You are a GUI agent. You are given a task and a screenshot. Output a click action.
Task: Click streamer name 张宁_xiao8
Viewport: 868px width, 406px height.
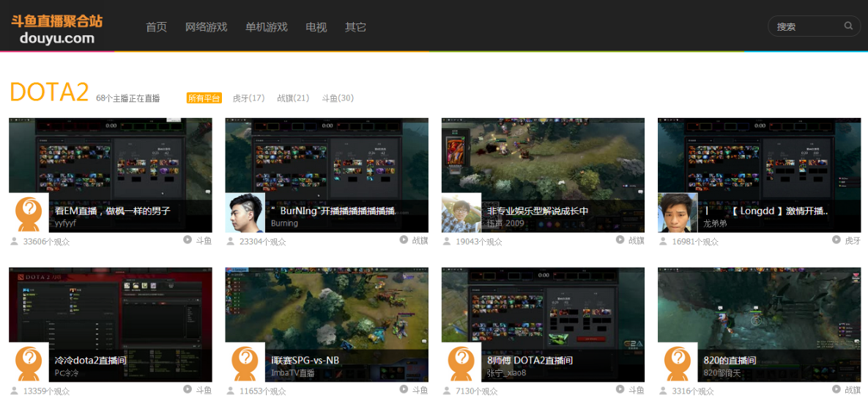click(x=507, y=373)
